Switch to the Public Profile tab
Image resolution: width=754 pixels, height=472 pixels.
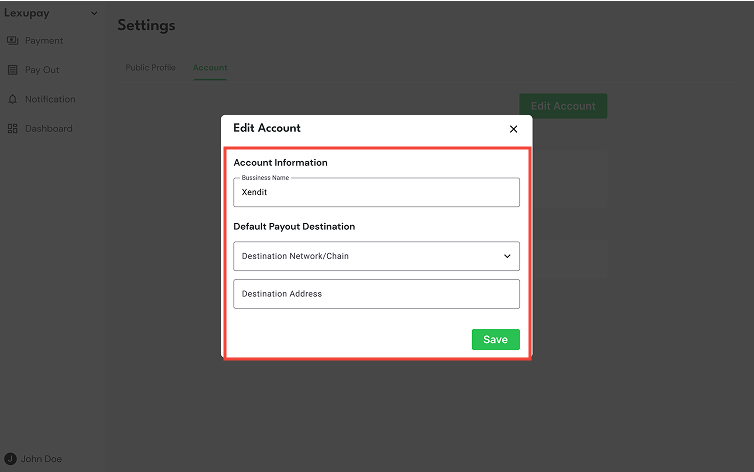click(151, 68)
